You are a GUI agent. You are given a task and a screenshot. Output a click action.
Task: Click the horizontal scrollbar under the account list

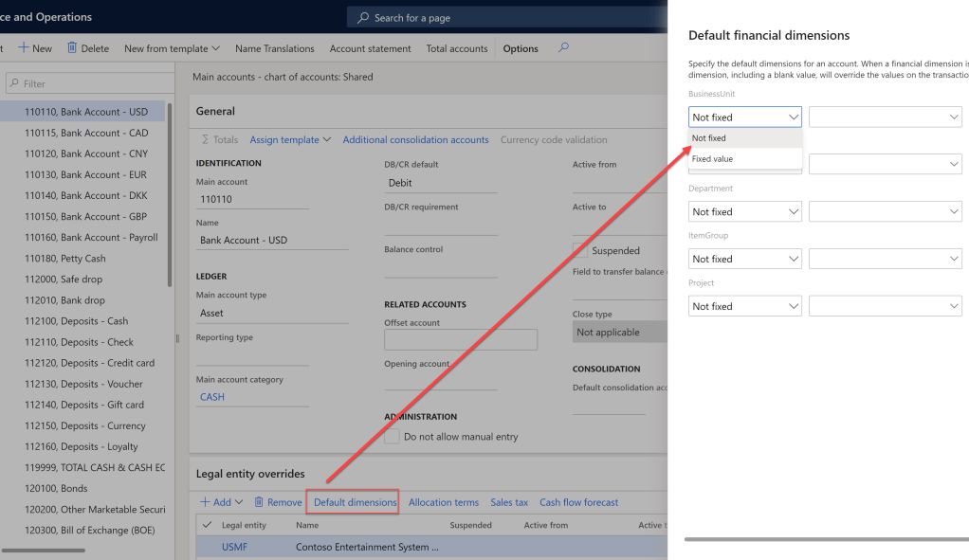click(45, 550)
